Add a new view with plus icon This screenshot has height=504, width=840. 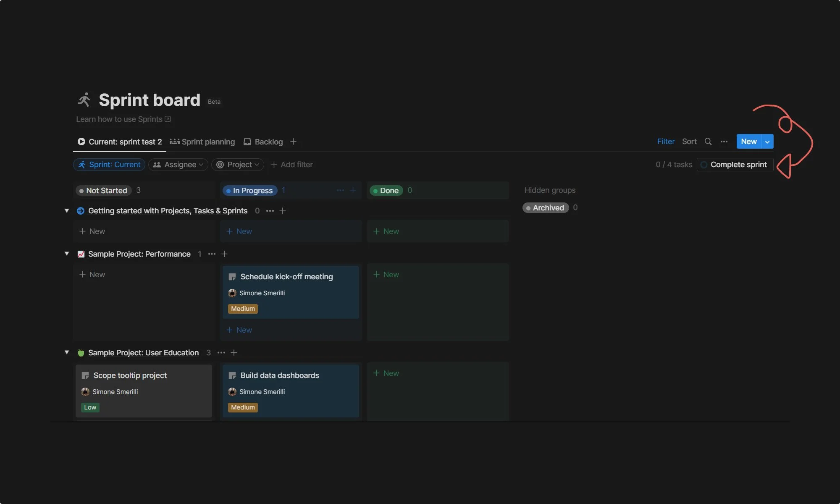[293, 142]
